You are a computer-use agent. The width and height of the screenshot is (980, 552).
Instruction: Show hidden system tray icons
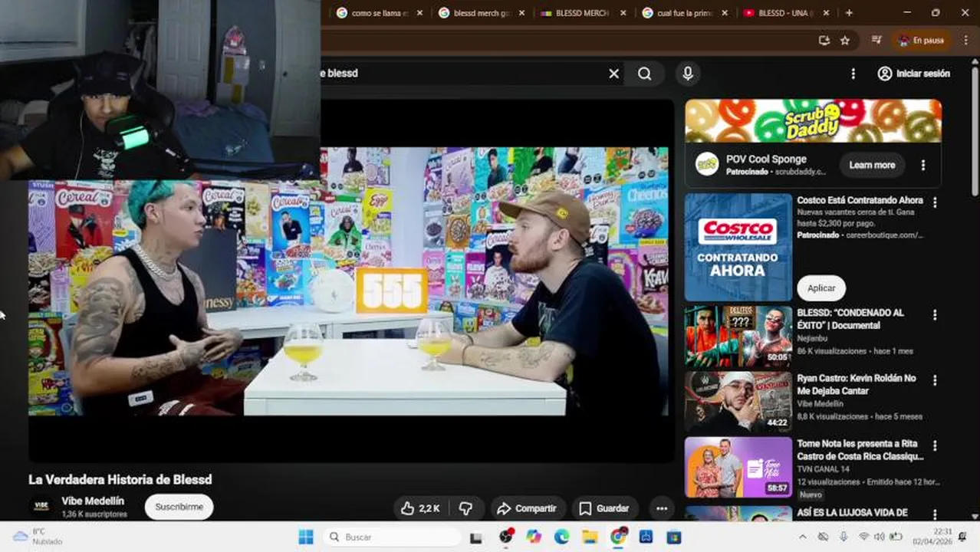tap(802, 537)
